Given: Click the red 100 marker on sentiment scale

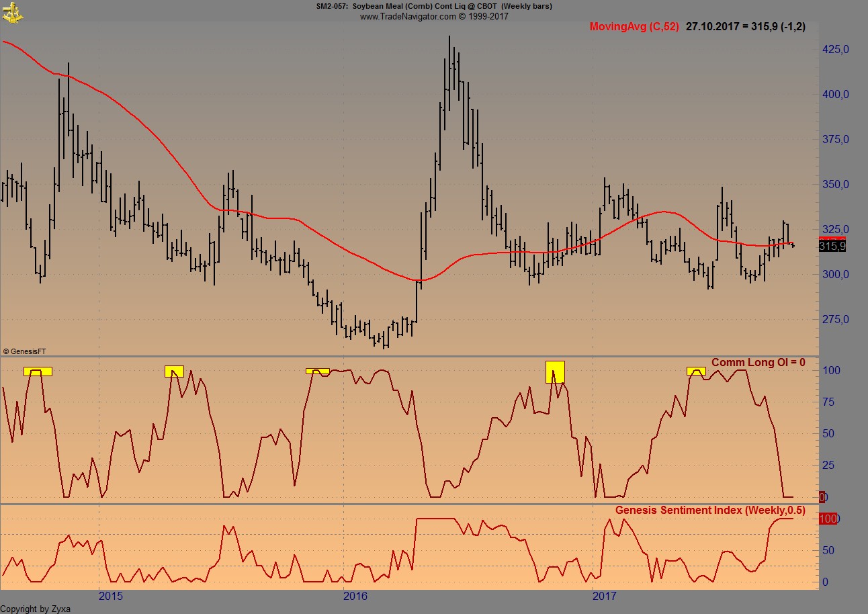Looking at the screenshot, I should click(830, 518).
